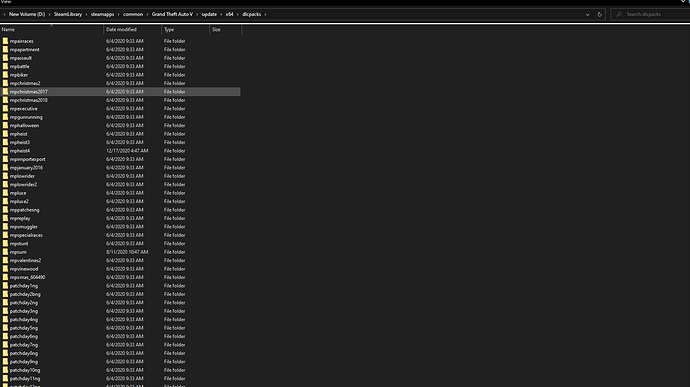Click the mpairraces folder icon
Viewport: 690px width, 387px height.
(x=5, y=41)
